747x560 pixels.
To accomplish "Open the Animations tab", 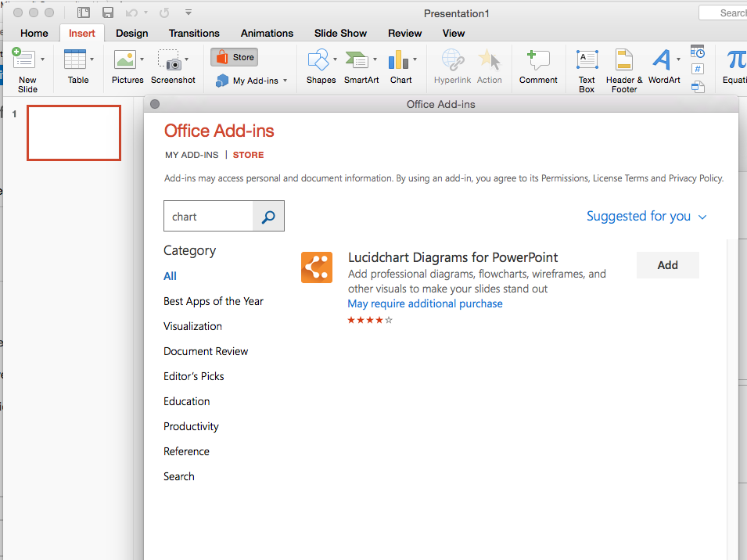I will [x=267, y=34].
